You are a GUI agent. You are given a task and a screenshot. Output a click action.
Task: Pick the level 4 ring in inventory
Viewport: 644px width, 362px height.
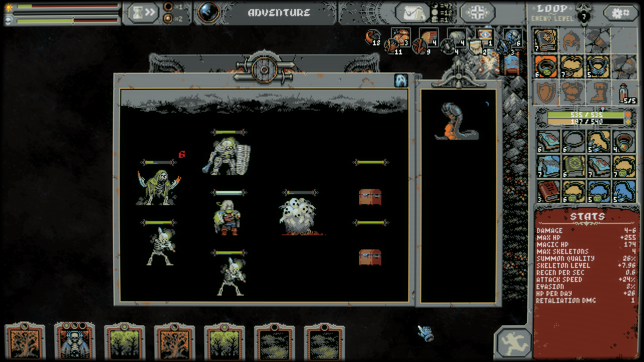(624, 141)
